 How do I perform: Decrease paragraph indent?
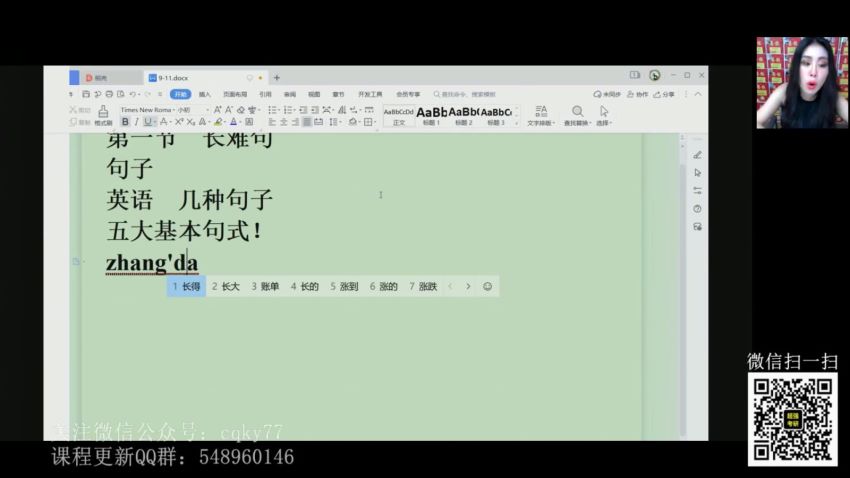[303, 110]
